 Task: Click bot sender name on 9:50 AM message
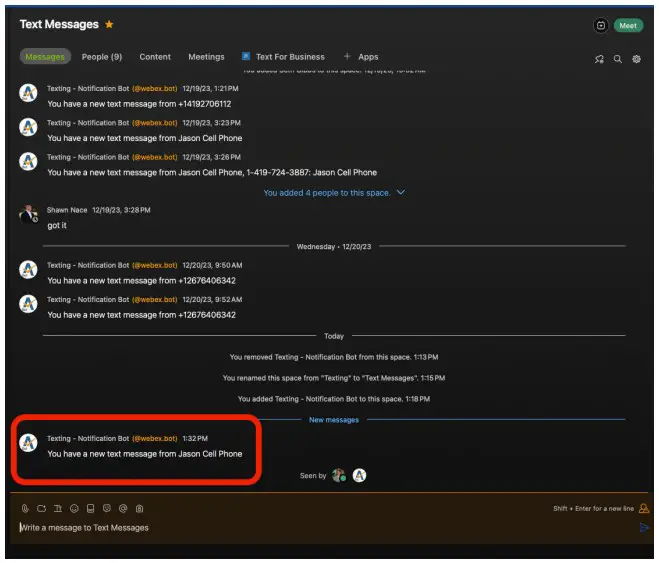[88, 266]
